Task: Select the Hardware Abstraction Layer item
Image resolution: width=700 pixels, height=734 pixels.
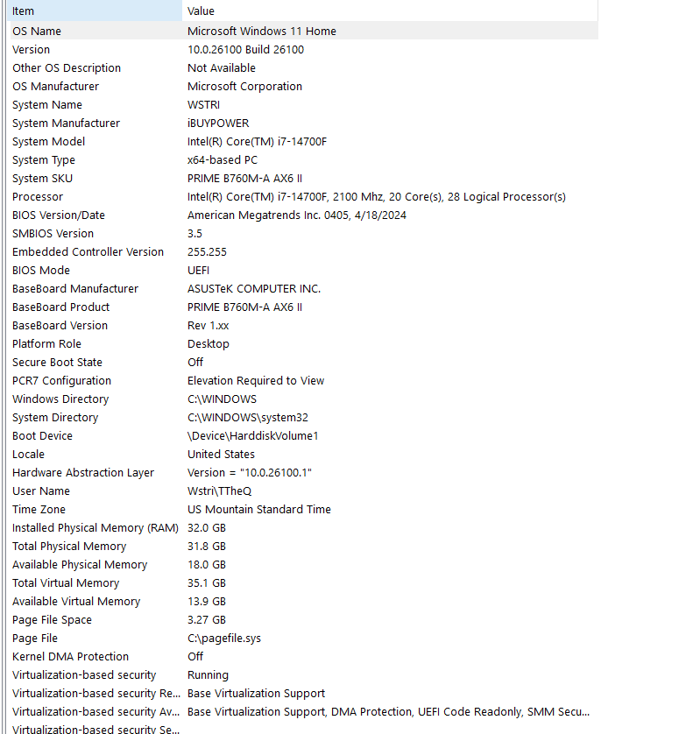Action: (x=83, y=473)
